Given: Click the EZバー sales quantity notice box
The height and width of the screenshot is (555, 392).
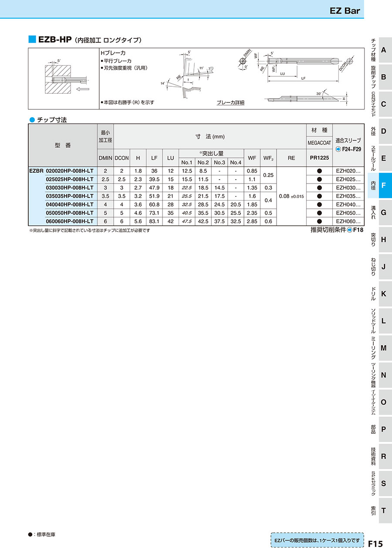Looking at the screenshot, I should coord(317,540).
